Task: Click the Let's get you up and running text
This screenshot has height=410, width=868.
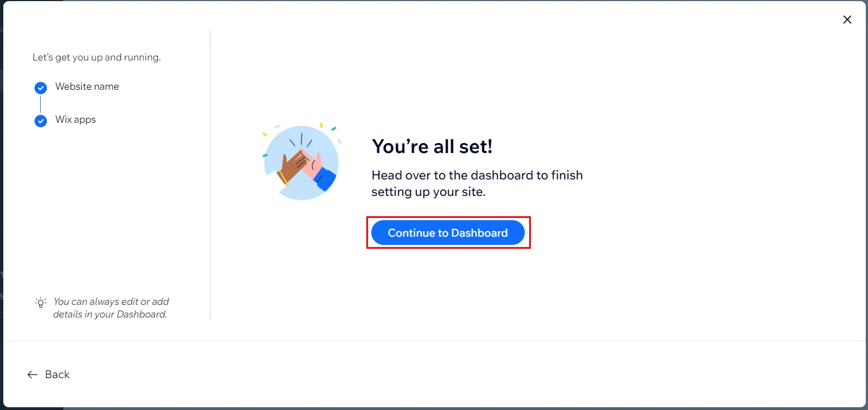Action: pos(97,57)
